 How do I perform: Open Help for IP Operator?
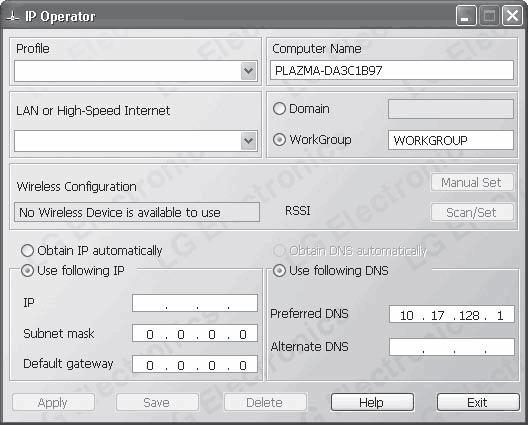(372, 402)
